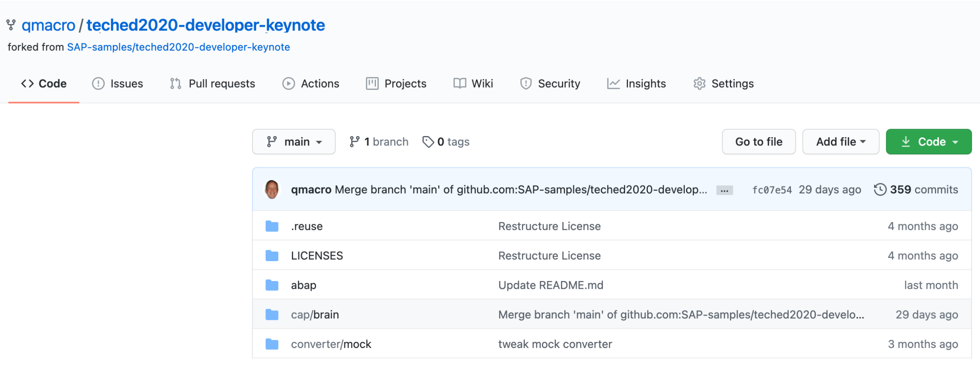Image resolution: width=980 pixels, height=372 pixels.
Task: Open the Update README.md commit message
Action: [x=551, y=285]
